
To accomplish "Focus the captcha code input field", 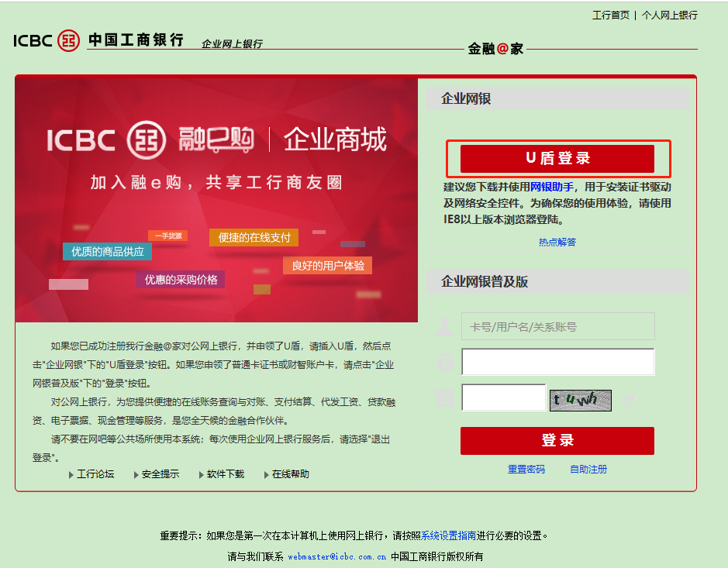I will pos(504,398).
